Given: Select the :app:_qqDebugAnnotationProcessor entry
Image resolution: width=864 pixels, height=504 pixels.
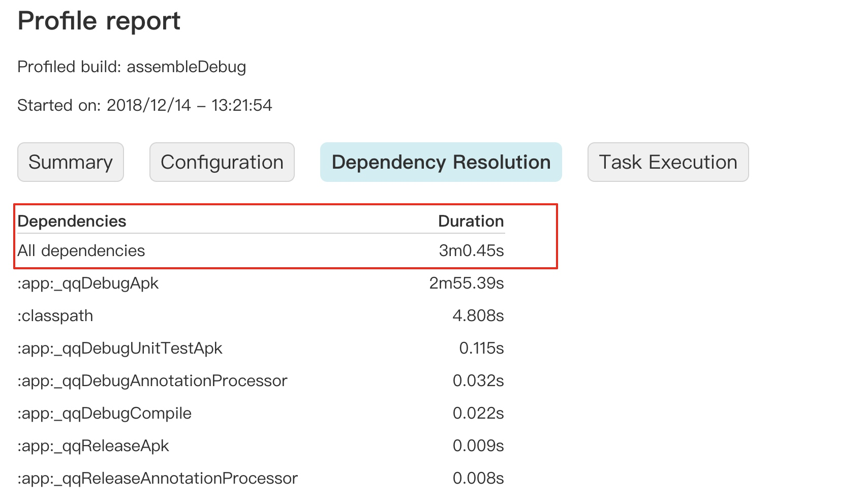Looking at the screenshot, I should coord(152,381).
